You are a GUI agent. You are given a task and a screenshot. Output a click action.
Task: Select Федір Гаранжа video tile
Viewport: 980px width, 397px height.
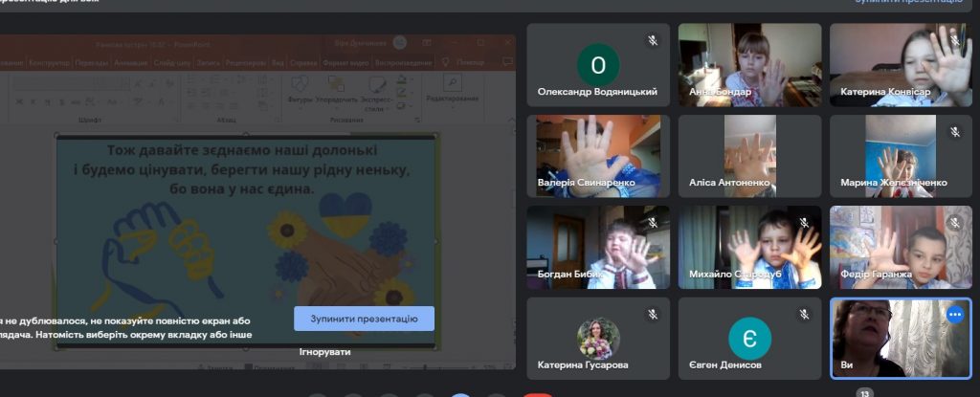pyautogui.click(x=901, y=247)
